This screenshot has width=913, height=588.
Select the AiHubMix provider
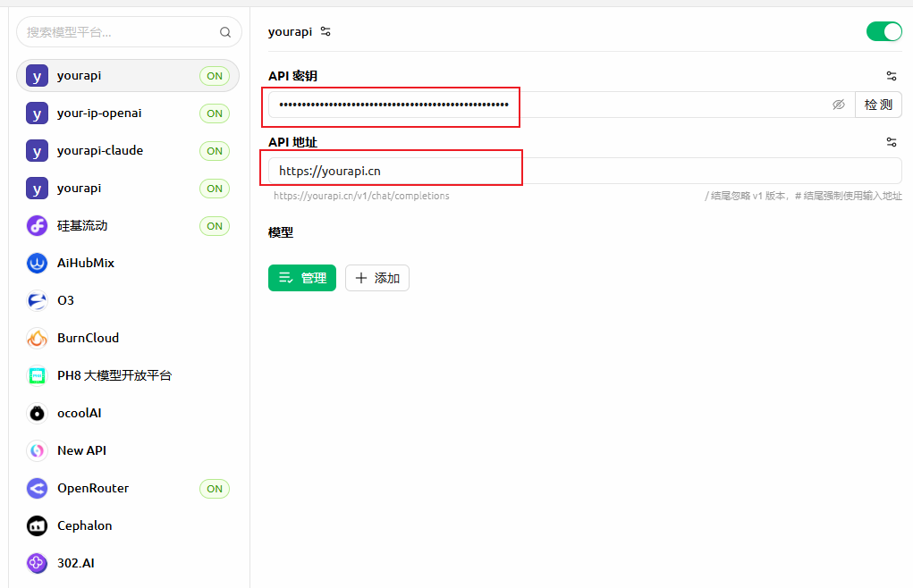128,263
